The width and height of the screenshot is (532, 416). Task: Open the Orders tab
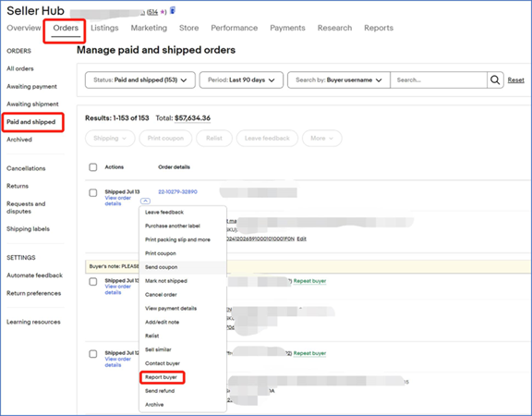pyautogui.click(x=66, y=28)
